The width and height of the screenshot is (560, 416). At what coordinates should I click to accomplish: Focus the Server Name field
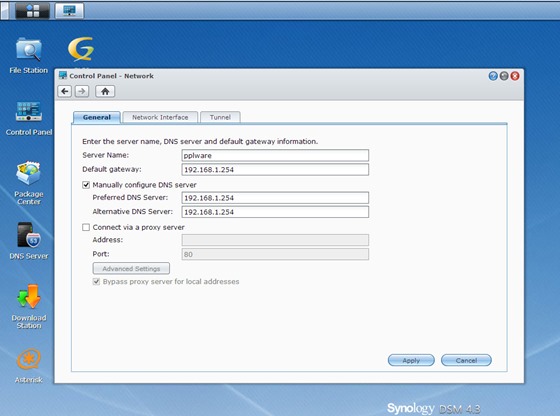pos(275,155)
